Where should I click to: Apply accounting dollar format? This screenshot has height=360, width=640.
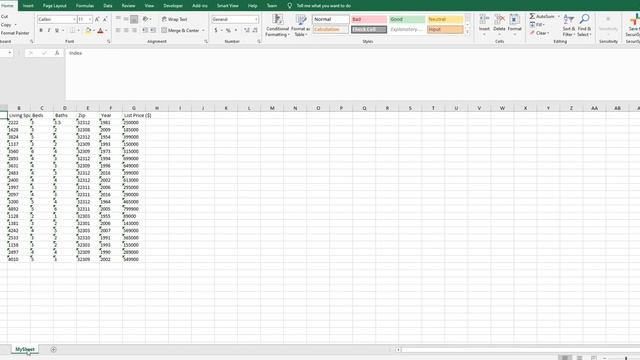216,31
